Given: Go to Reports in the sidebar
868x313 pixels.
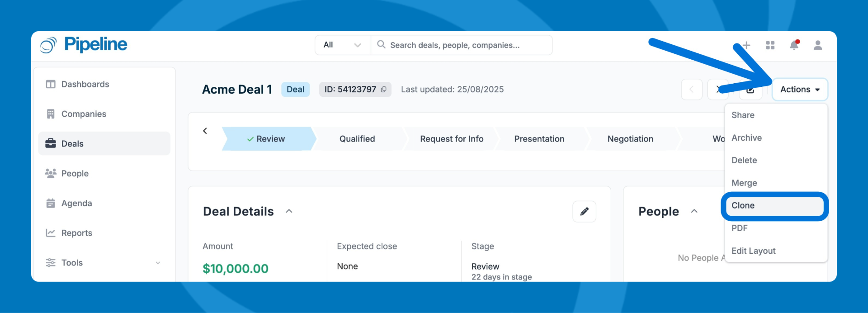Looking at the screenshot, I should pos(76,233).
